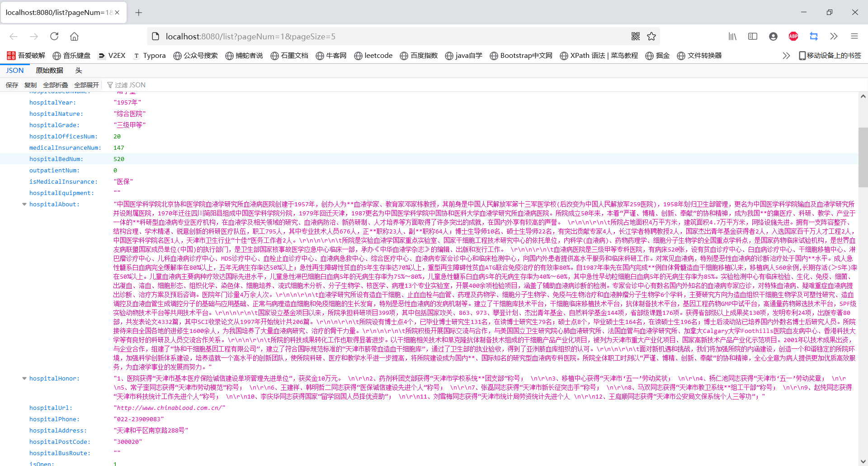Screen dimensions: 868x466
Task: Click the 保存 save button
Action: coord(12,85)
